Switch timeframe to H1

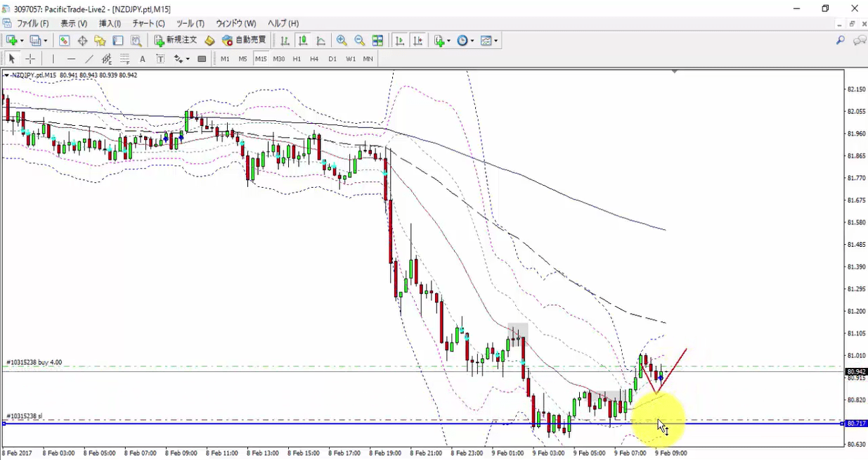coord(297,59)
